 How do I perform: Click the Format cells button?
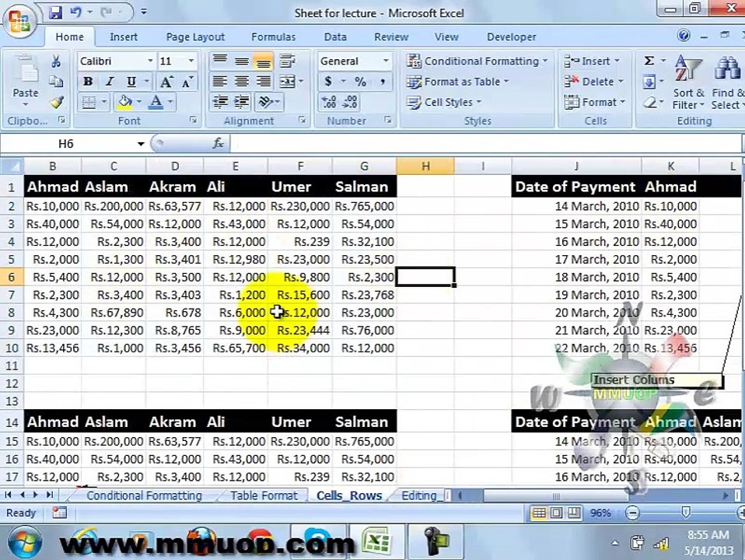click(x=594, y=102)
